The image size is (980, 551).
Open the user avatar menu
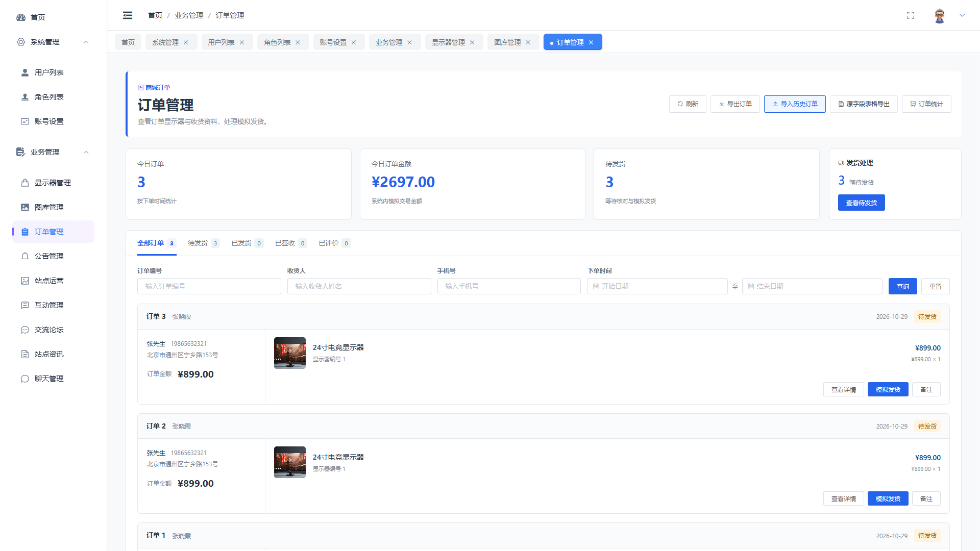click(x=940, y=15)
